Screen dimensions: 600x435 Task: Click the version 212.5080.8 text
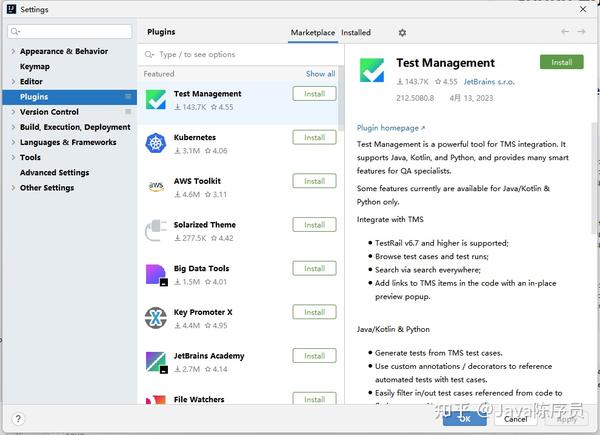tap(415, 98)
